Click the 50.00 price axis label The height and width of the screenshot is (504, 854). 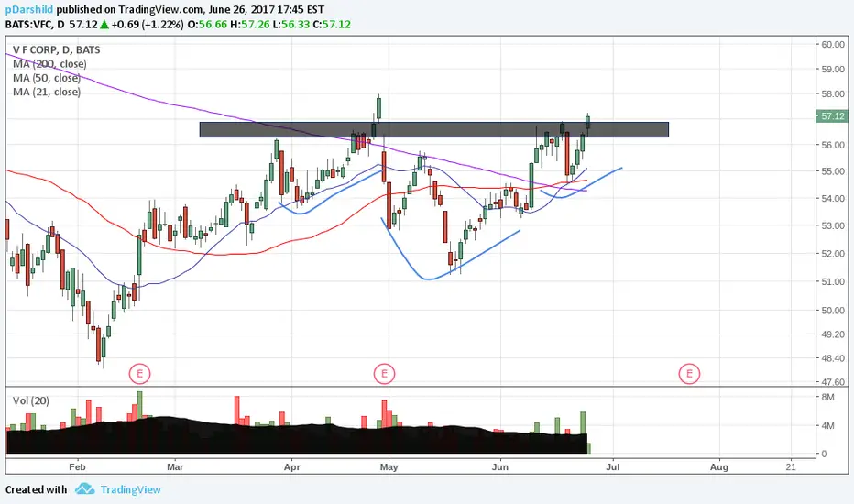click(x=833, y=310)
